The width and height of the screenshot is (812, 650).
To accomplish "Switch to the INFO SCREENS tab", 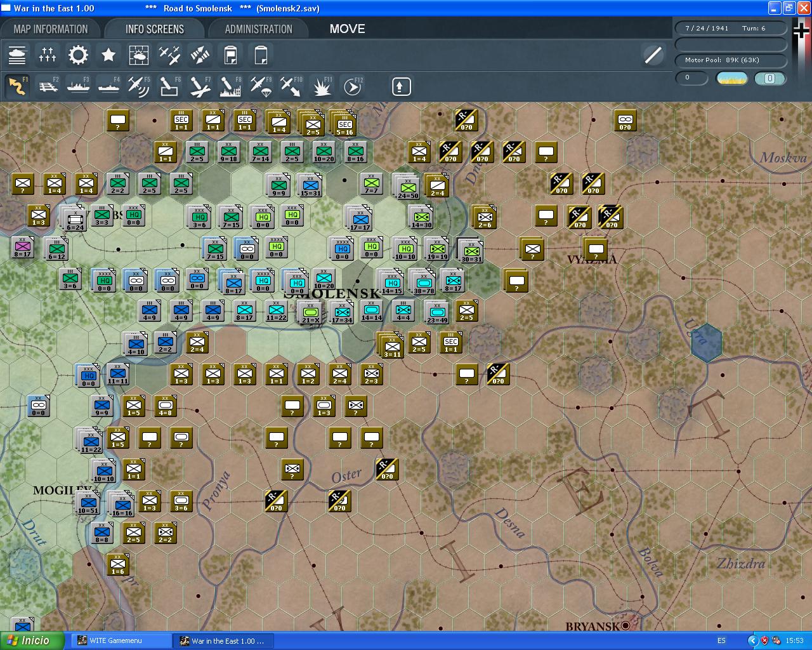I will click(154, 29).
